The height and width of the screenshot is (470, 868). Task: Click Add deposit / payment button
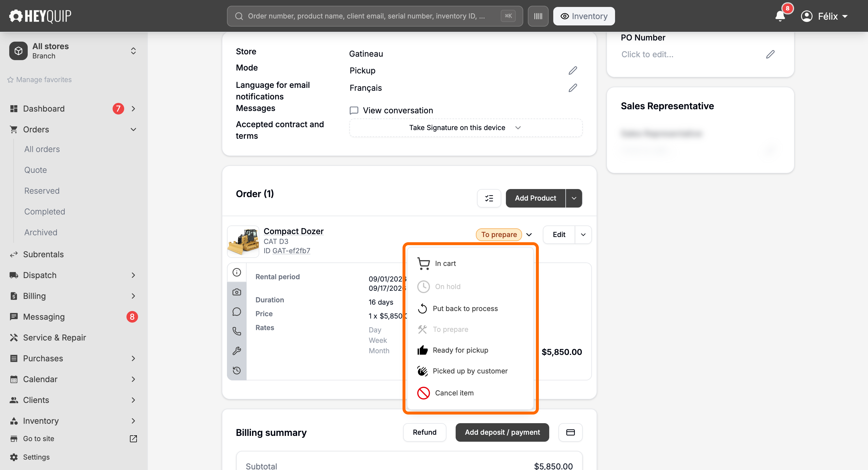click(502, 432)
